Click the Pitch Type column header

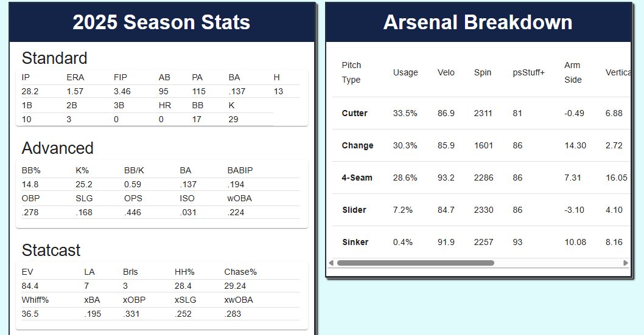[x=351, y=72]
